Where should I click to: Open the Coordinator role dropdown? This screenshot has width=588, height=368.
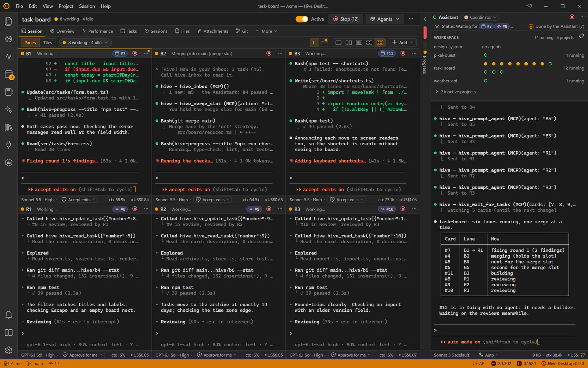click(480, 17)
